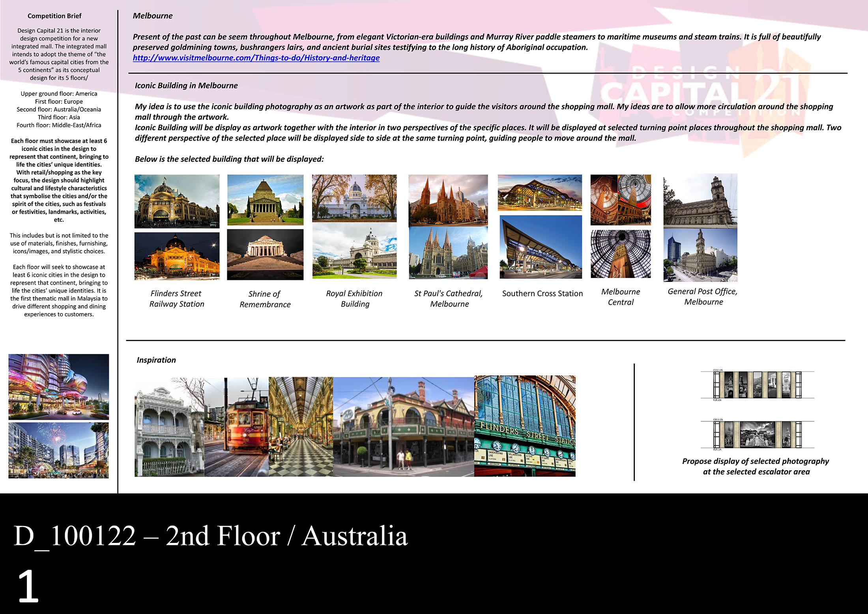Screen dimensions: 868x614
Task: Select the lower St Paul's Cathedral photo
Action: click(448, 253)
